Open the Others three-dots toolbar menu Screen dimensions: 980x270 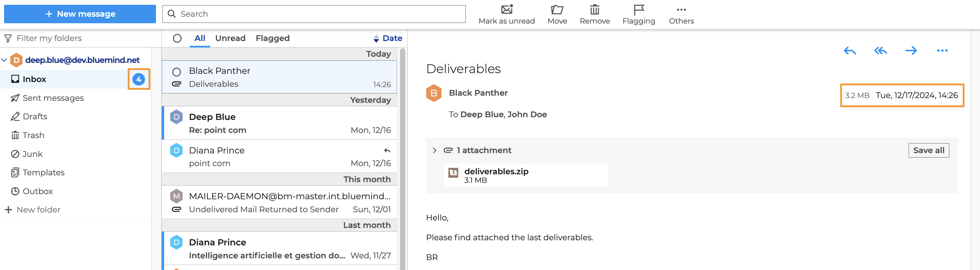coord(681,10)
